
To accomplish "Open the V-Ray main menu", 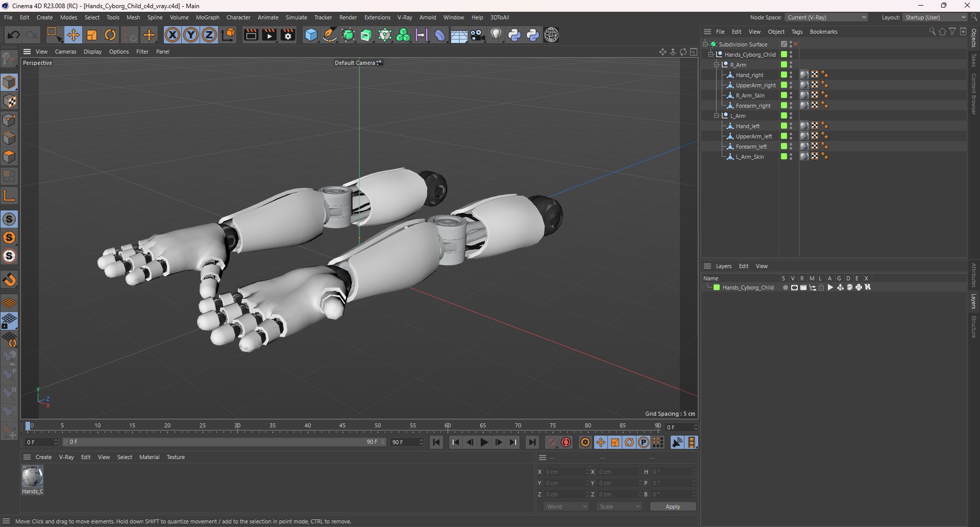I will tap(405, 17).
